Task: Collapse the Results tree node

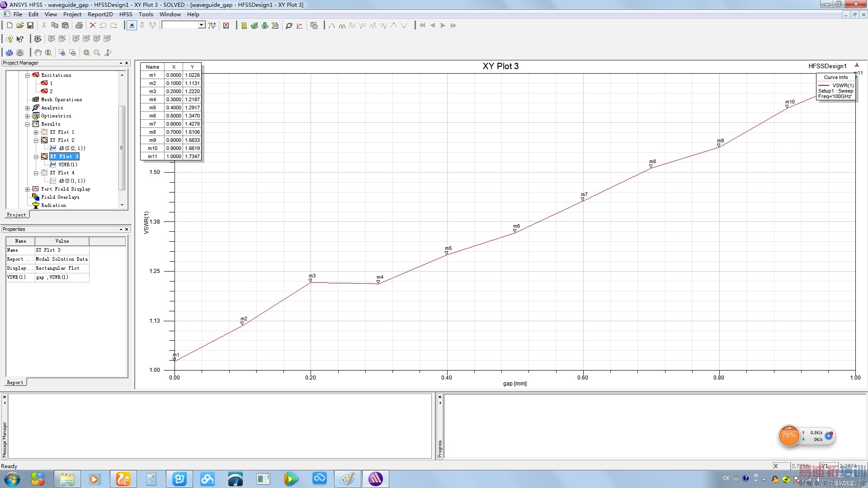Action: (28, 124)
